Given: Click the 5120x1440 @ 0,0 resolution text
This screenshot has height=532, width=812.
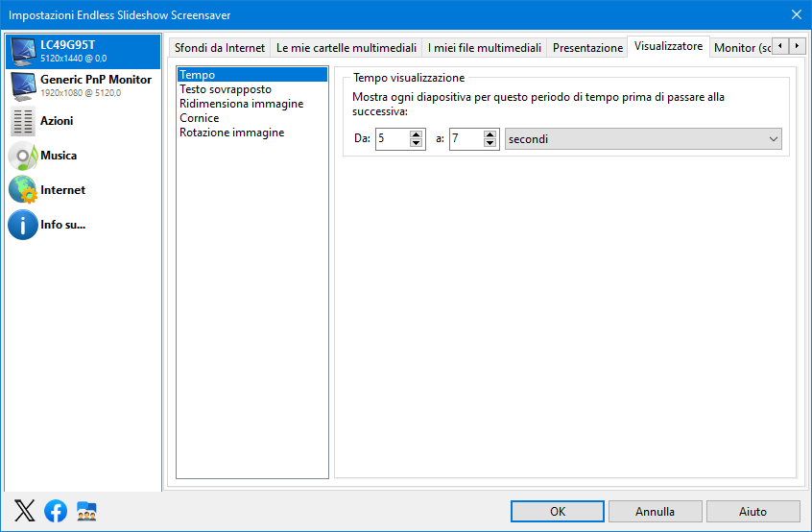Looking at the screenshot, I should click(x=74, y=59).
